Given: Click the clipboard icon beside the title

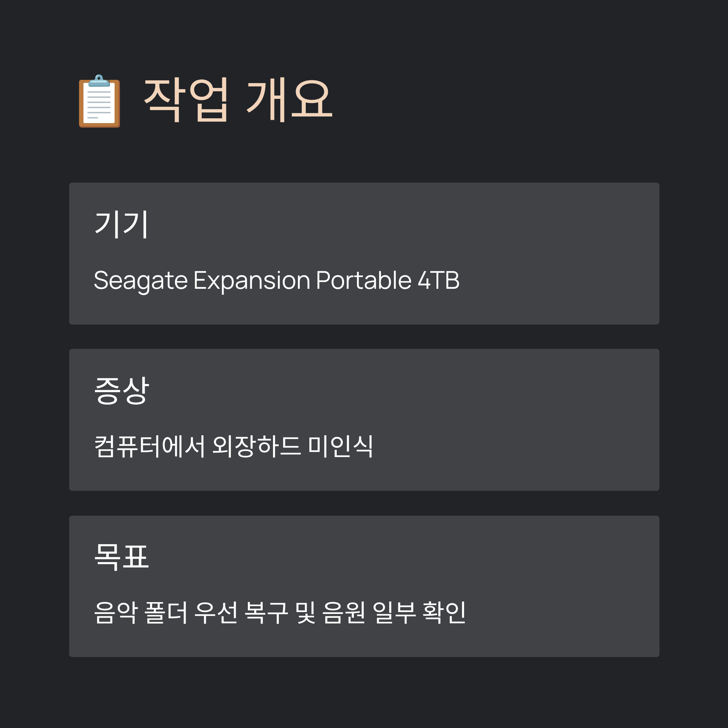Looking at the screenshot, I should 99,101.
